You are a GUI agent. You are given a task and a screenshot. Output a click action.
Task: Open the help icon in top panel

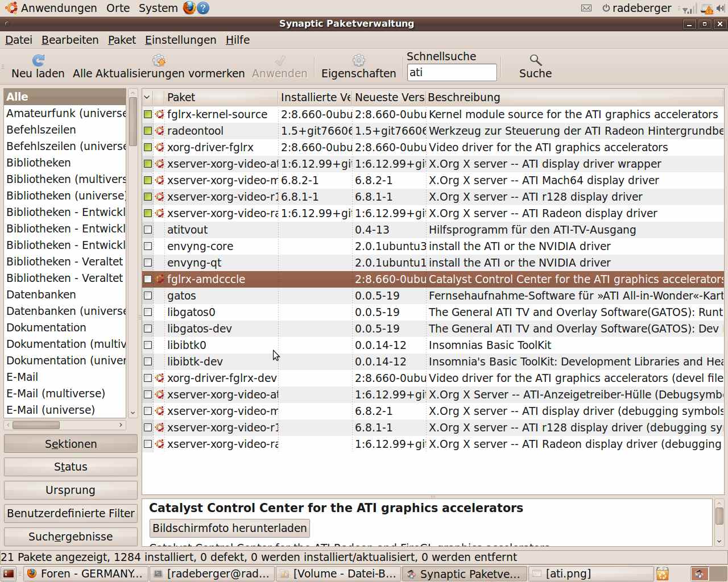coord(203,8)
